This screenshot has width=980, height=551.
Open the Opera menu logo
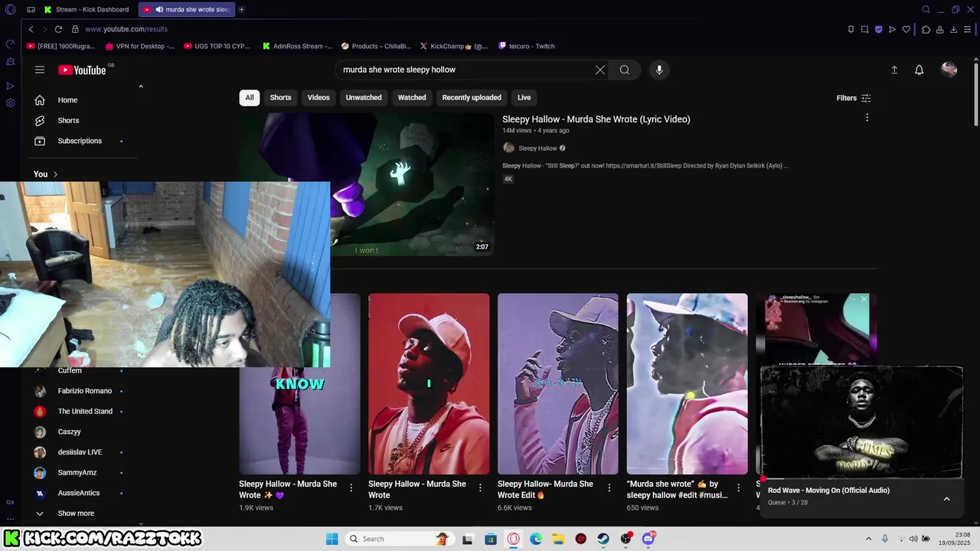(x=11, y=9)
